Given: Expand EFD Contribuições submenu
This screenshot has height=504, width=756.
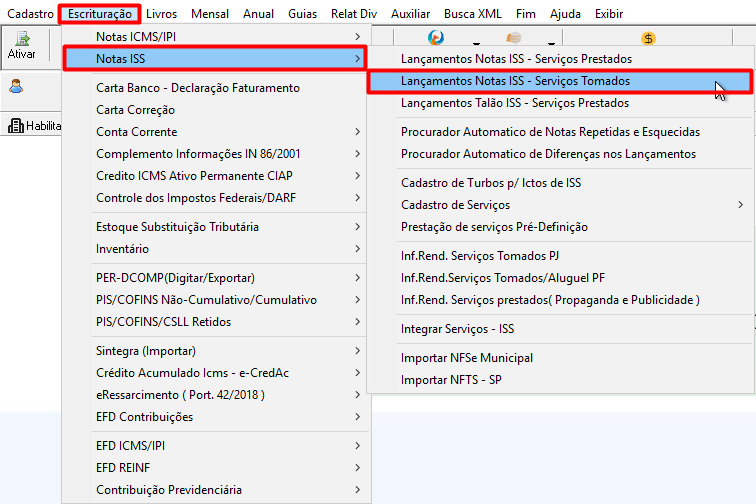Looking at the screenshot, I should tap(216, 417).
